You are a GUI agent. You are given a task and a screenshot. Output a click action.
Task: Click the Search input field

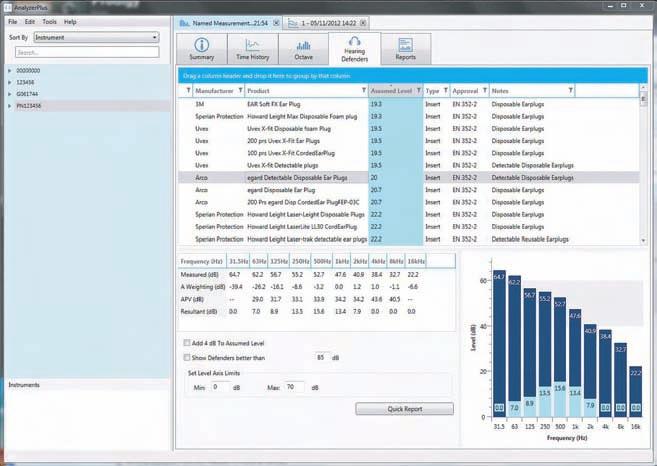point(87,52)
